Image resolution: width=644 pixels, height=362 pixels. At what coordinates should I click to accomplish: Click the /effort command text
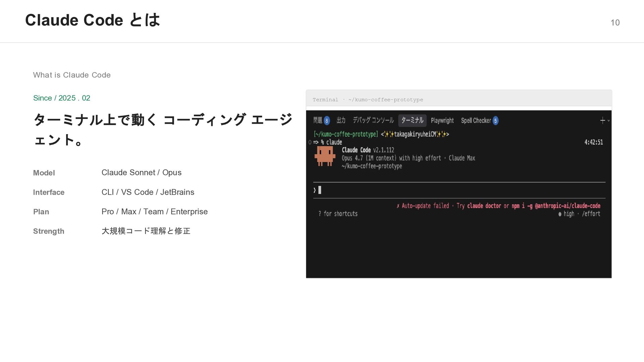point(591,214)
